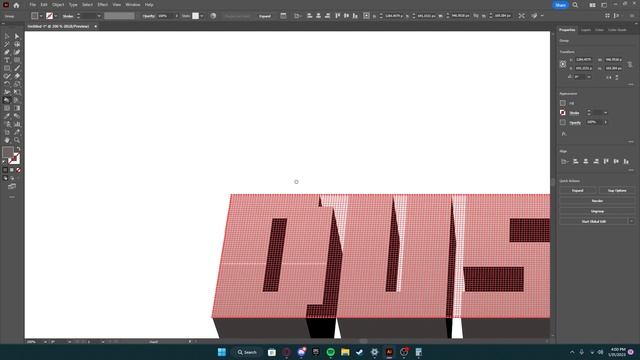Select the Lasso tool

tap(17, 44)
